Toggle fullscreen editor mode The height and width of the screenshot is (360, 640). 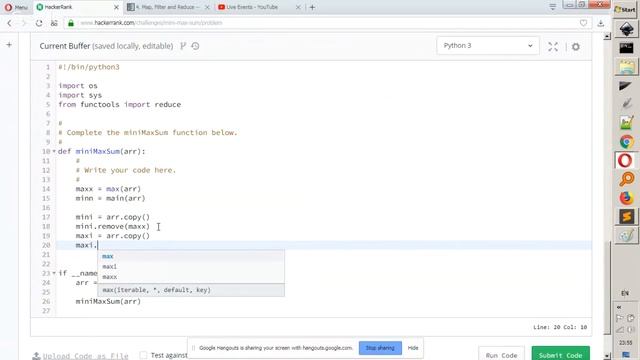(x=553, y=47)
